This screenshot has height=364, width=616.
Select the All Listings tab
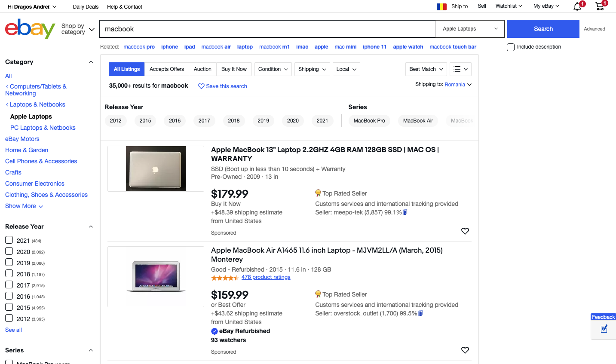[127, 69]
